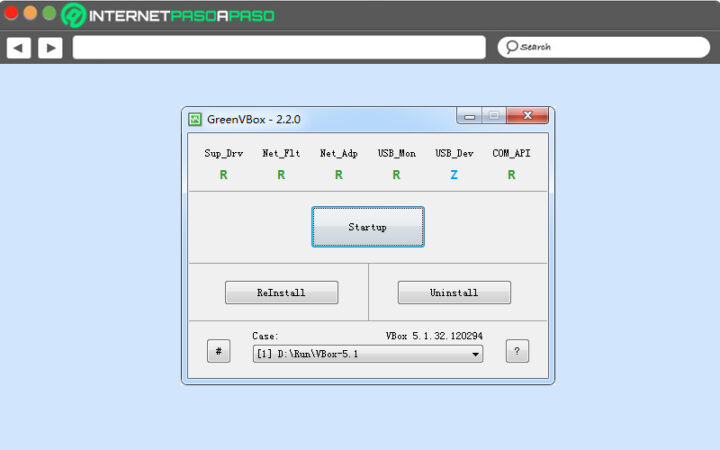
Task: Click the Uninstall button
Action: [454, 293]
